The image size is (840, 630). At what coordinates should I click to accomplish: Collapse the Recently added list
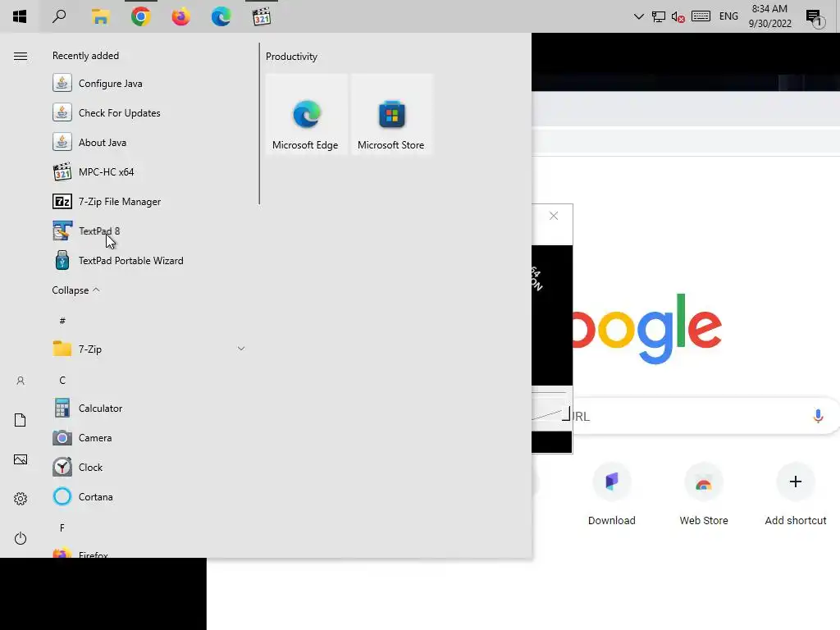(x=75, y=290)
